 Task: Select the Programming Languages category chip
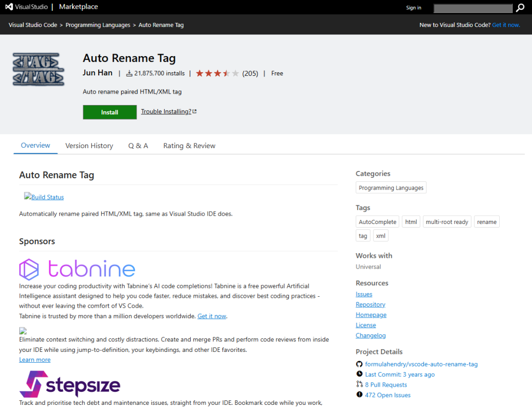click(391, 188)
